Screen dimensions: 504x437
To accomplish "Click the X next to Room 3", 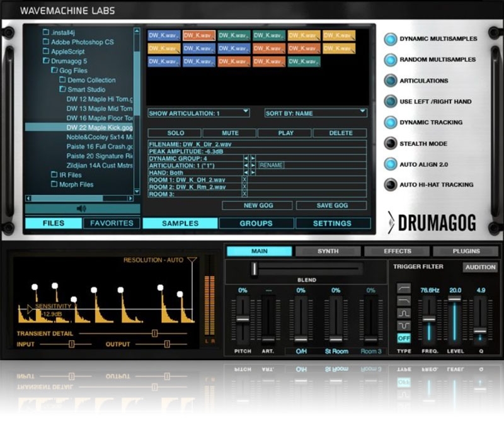I will click(x=244, y=194).
